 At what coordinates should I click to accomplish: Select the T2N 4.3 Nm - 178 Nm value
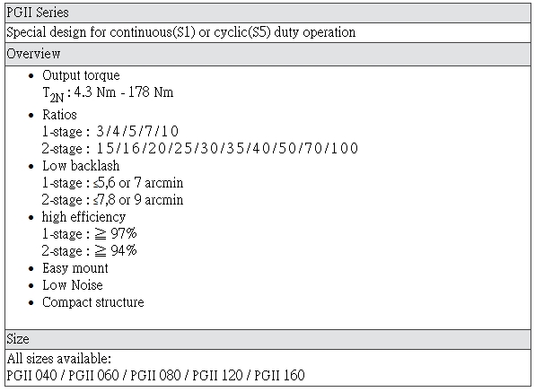click(x=108, y=93)
